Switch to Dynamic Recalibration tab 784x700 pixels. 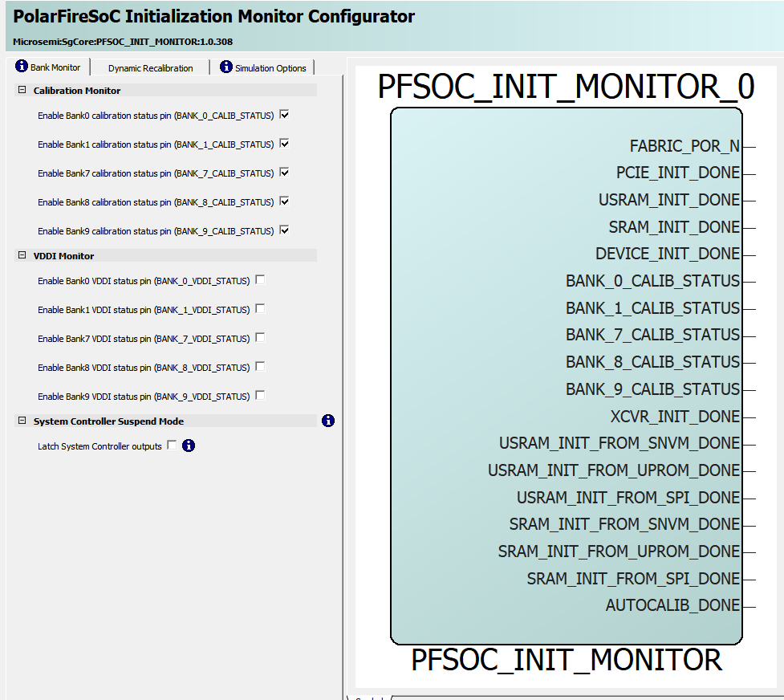pos(150,68)
